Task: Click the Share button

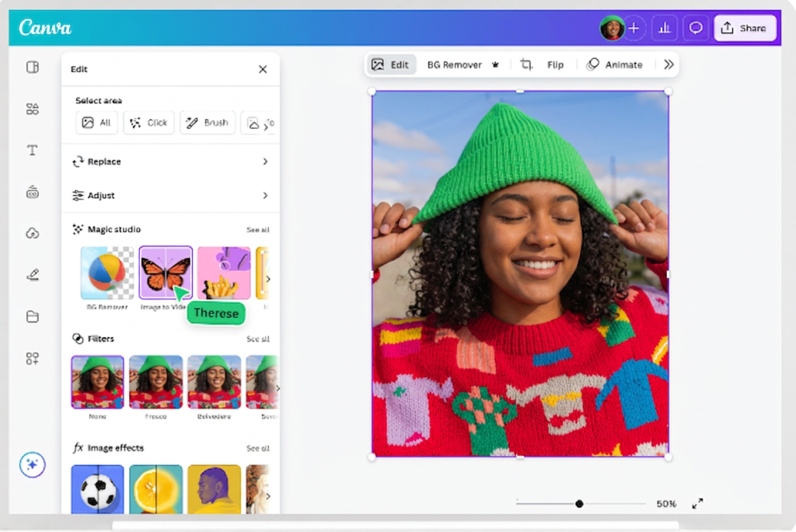Action: click(x=744, y=28)
